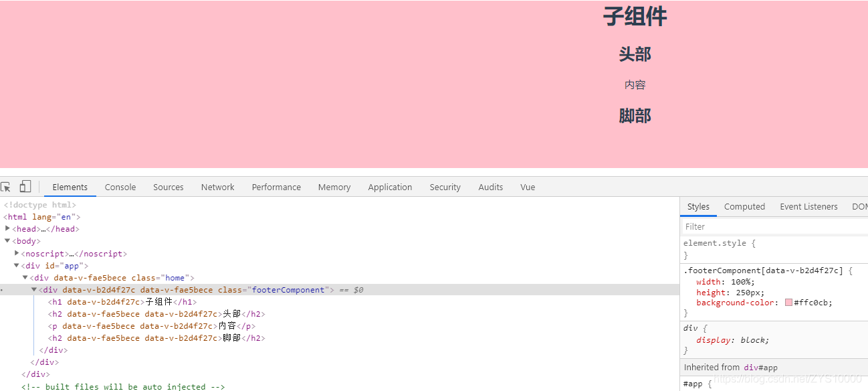Open the Memory tab
This screenshot has width=868, height=391.
point(334,187)
